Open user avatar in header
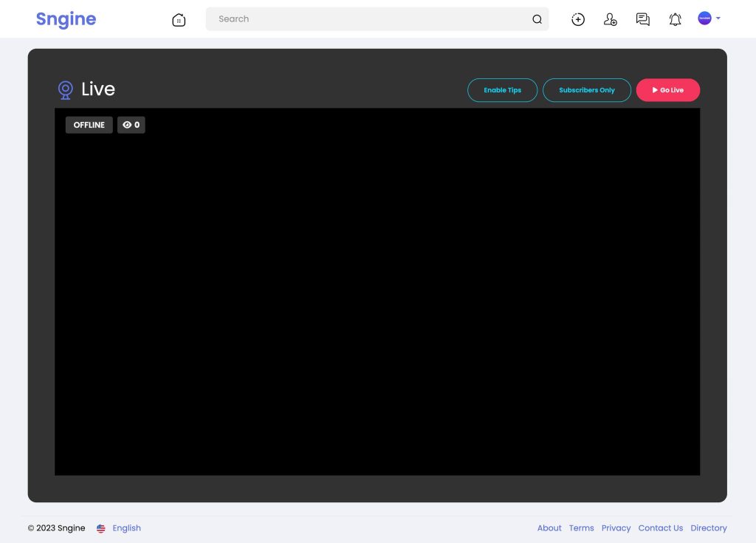The height and width of the screenshot is (543, 756). coord(704,18)
